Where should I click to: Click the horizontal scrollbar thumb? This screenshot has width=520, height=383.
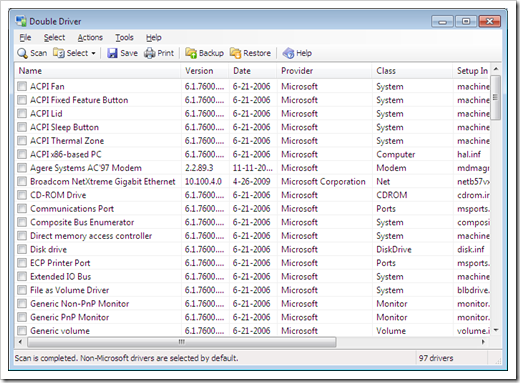coord(182,342)
